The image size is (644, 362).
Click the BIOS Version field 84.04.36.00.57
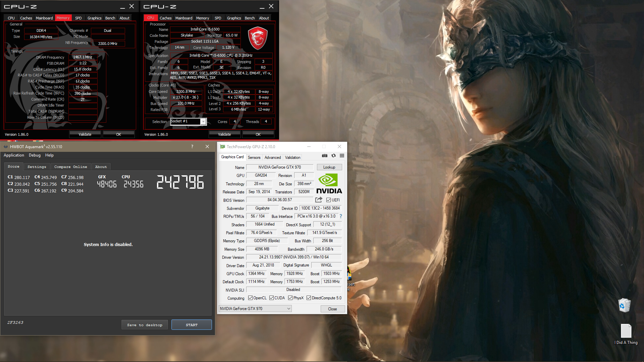click(x=280, y=200)
